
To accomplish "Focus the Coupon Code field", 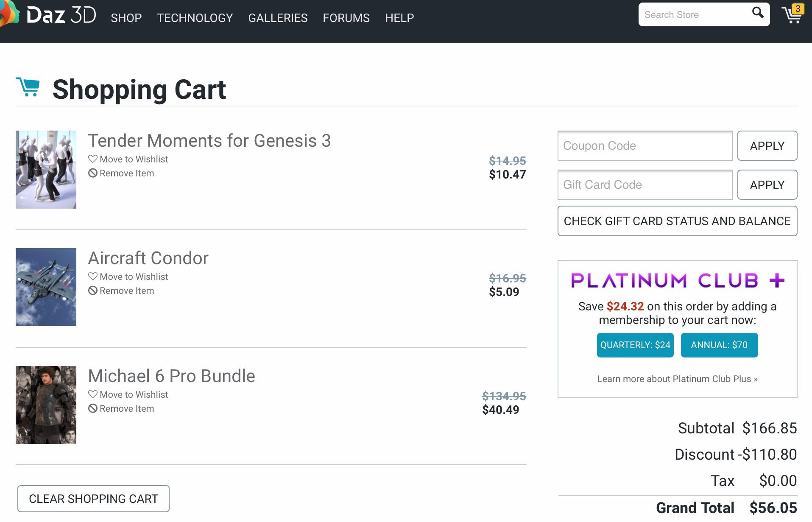I will [x=645, y=146].
